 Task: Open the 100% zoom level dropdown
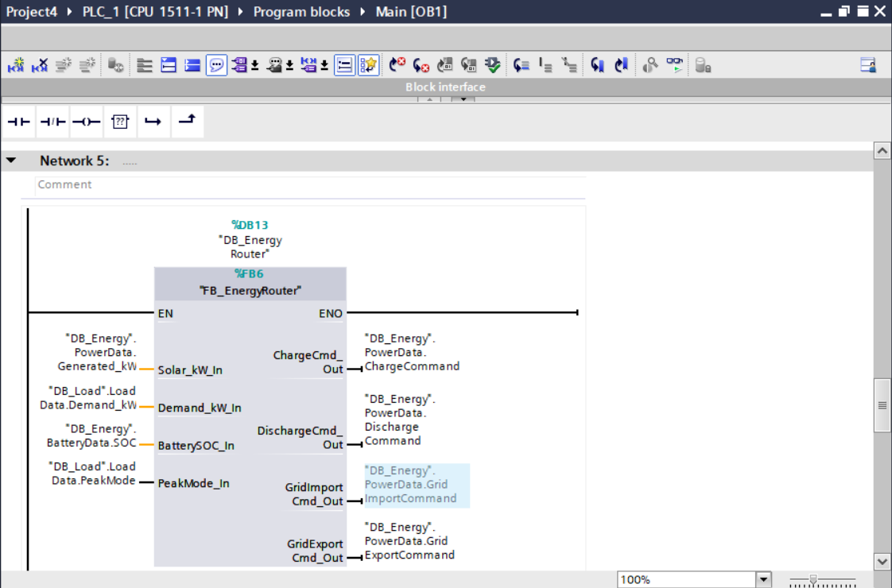[x=763, y=579]
